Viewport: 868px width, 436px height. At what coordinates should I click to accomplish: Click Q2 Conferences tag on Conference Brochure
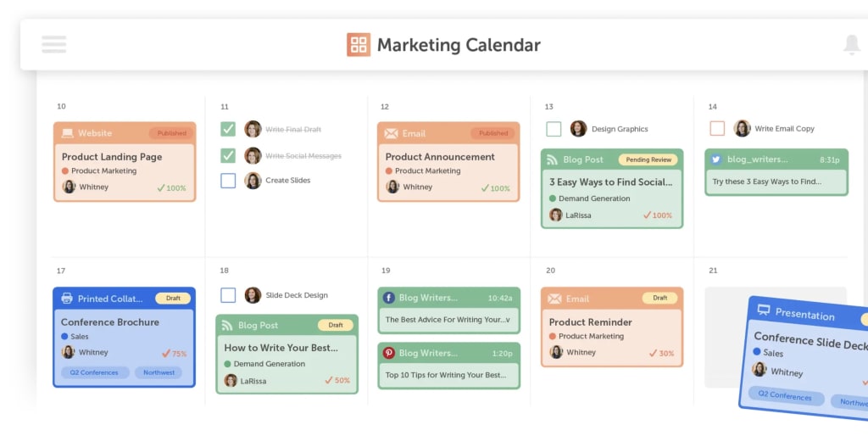pyautogui.click(x=95, y=373)
